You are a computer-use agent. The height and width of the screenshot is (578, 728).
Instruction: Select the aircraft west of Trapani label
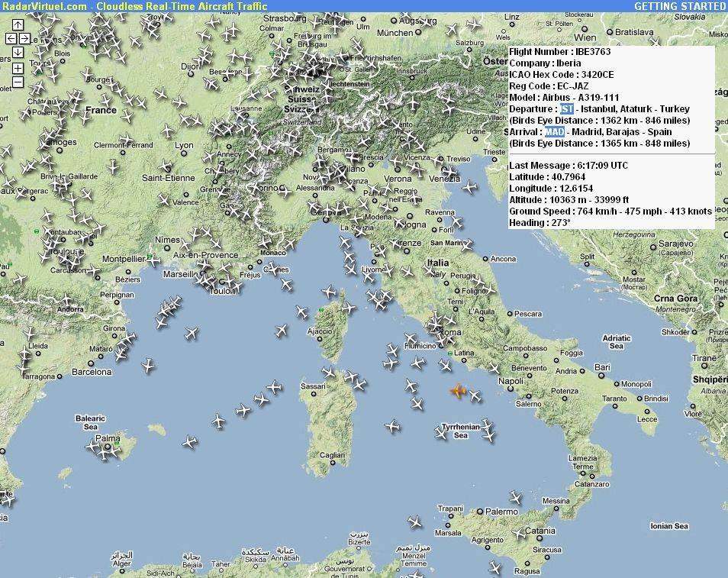(x=414, y=522)
